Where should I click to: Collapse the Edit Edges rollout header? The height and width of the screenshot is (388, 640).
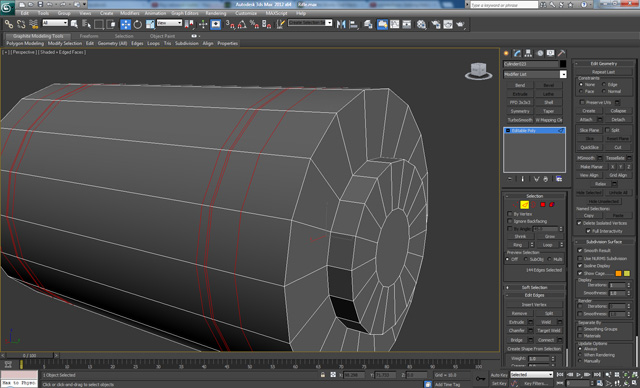click(534, 295)
